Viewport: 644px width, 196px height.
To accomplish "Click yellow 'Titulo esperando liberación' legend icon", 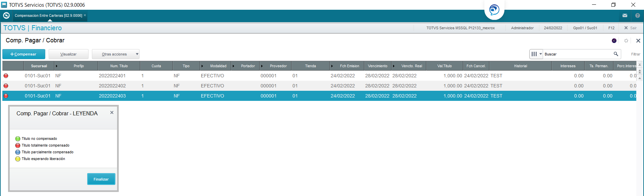I will coord(18,159).
